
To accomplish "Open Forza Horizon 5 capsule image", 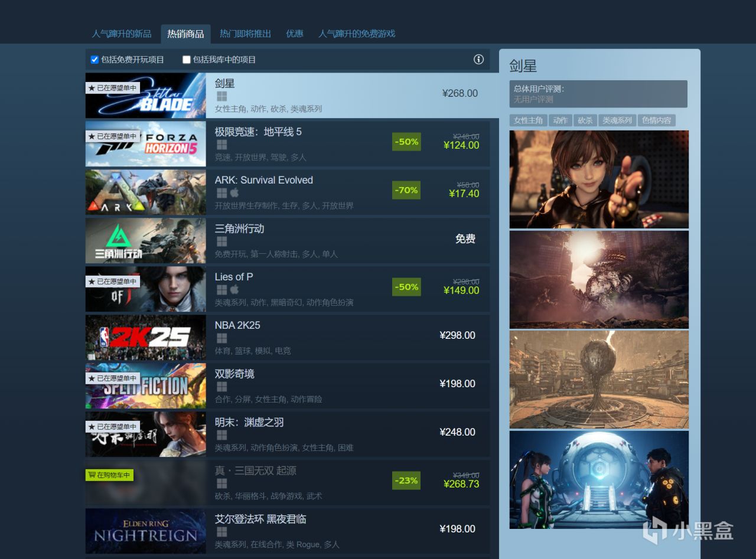I will pyautogui.click(x=146, y=144).
